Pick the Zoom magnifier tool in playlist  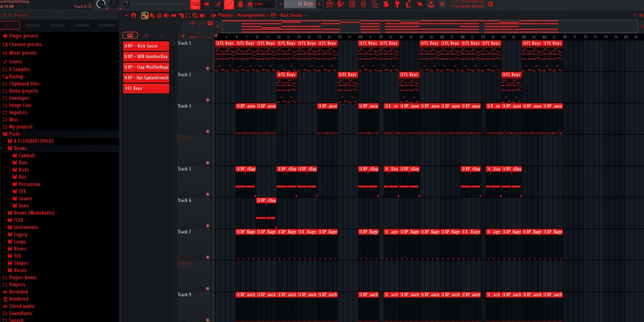(x=195, y=16)
